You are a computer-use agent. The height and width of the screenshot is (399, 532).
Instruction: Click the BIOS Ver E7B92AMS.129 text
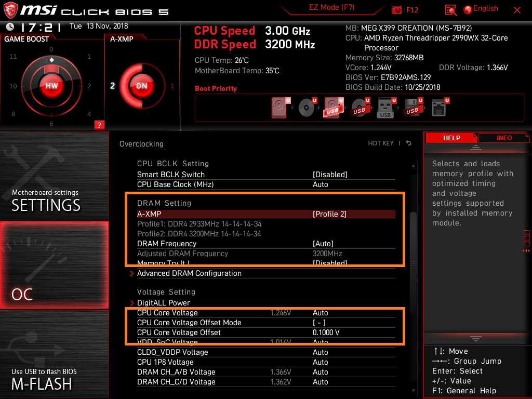[388, 77]
